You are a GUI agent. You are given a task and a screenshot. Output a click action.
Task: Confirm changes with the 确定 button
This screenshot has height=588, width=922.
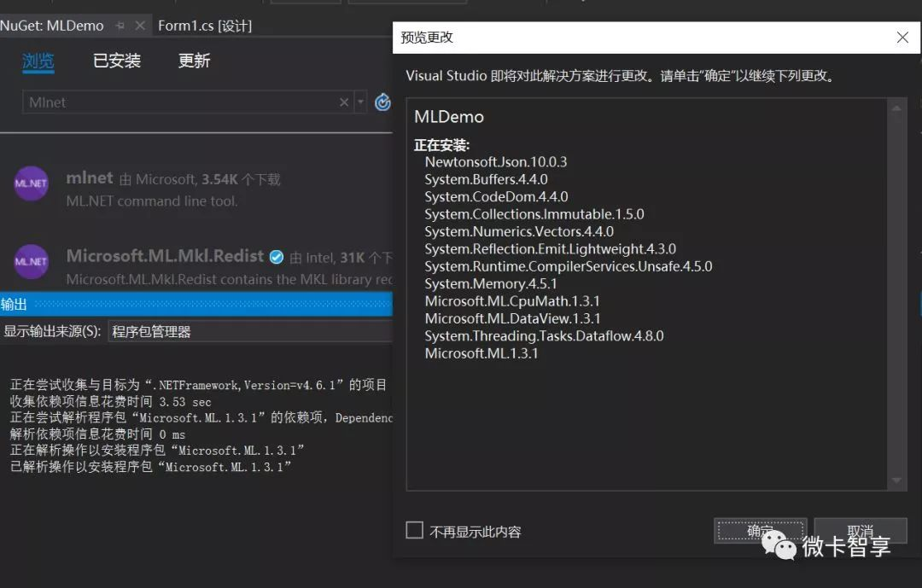761,531
